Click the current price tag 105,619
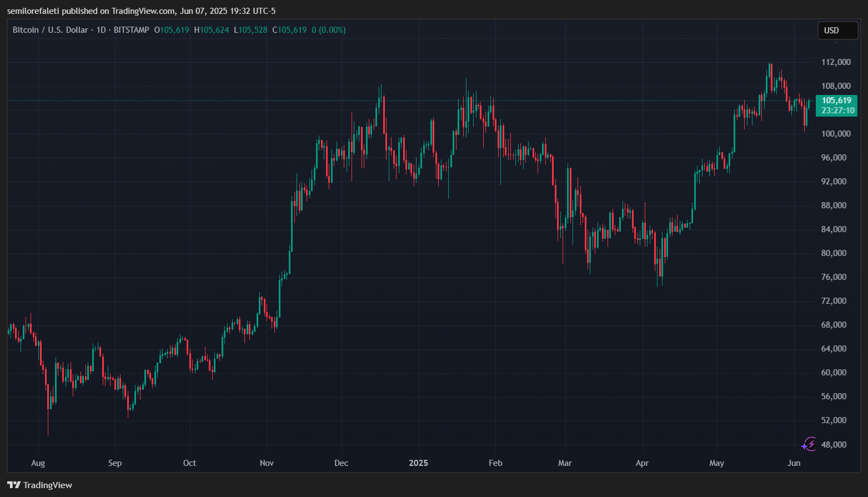 click(836, 101)
